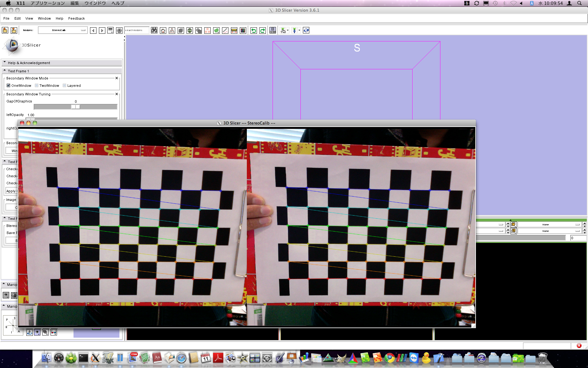This screenshot has width=588, height=368.
Task: Click the Load scene icon
Action: 5,30
